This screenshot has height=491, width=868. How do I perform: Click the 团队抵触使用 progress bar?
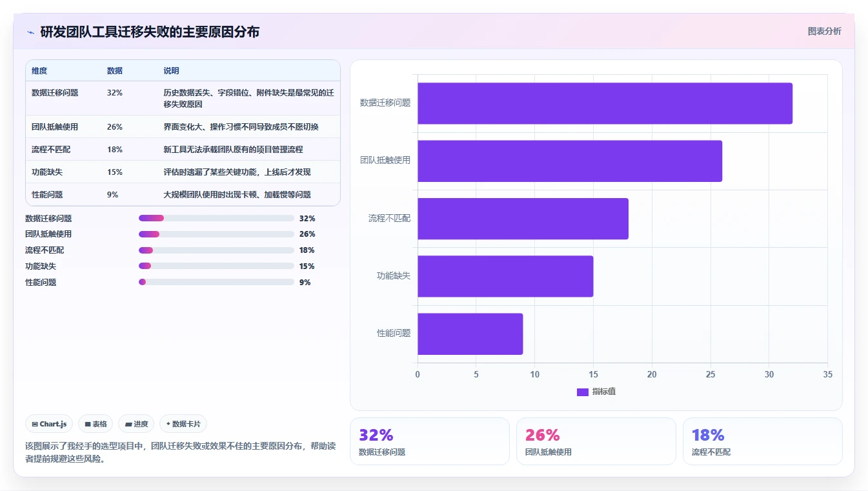(x=216, y=234)
